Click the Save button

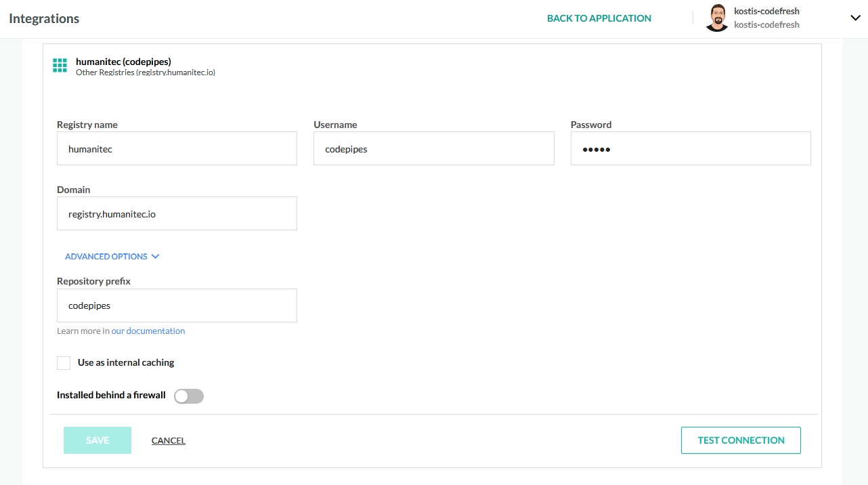coord(97,440)
